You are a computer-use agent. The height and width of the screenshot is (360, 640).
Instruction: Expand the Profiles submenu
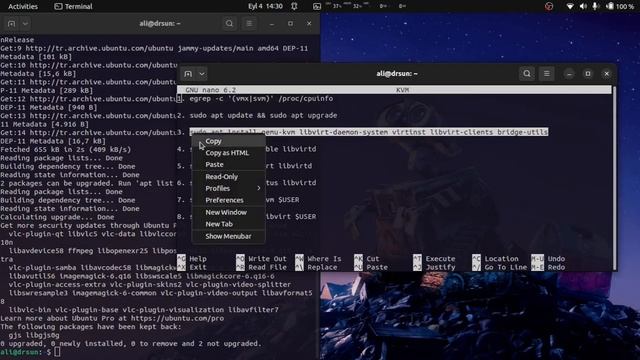(229, 189)
